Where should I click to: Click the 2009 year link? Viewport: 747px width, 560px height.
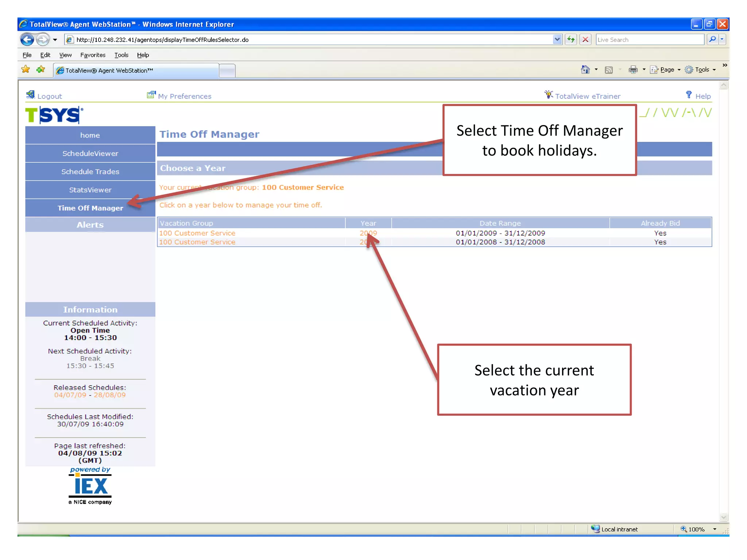click(368, 233)
